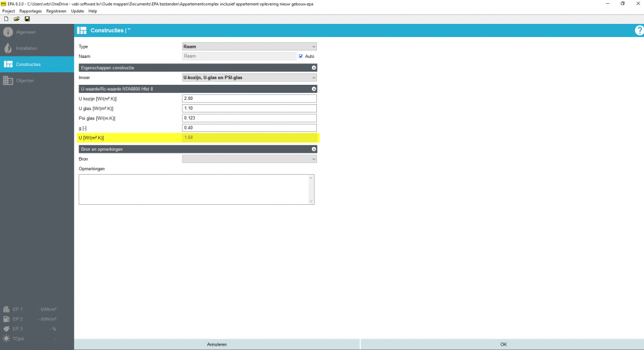Click the Opmerkingen scrollbar down arrow
This screenshot has width=644, height=350.
coord(311,201)
